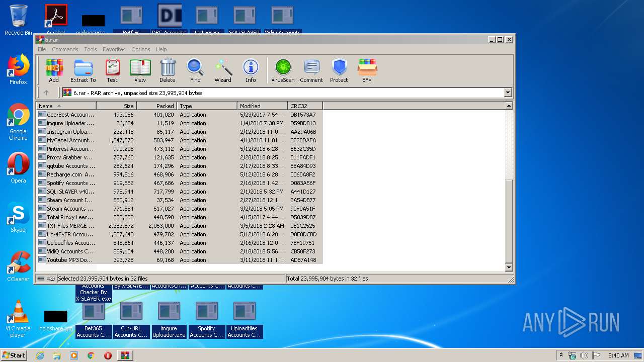Viewport: 644px width, 362px height.
Task: Click the Extract To icon
Action: [x=83, y=71]
